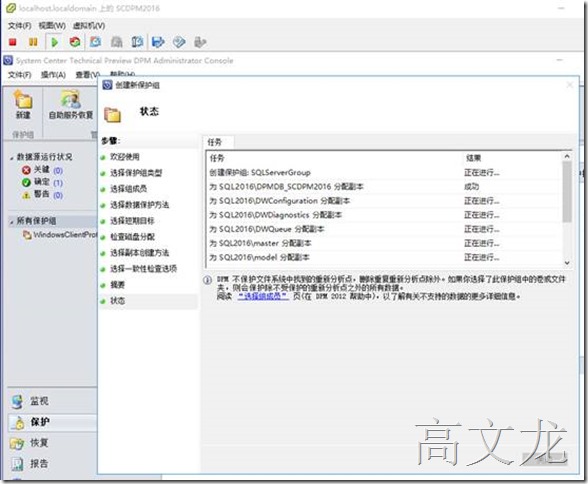Click the 新建 new protection group icon
Viewport: 588px width, 484px height.
(23, 99)
